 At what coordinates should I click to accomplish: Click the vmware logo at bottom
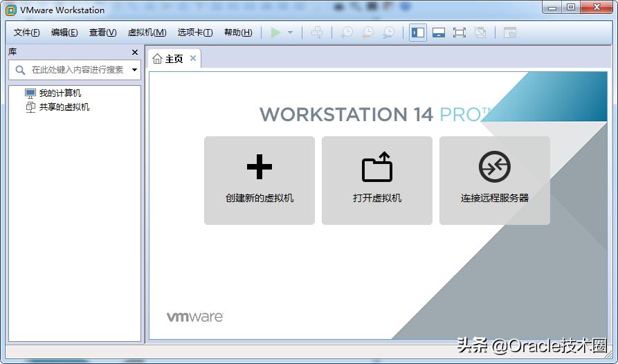[194, 317]
